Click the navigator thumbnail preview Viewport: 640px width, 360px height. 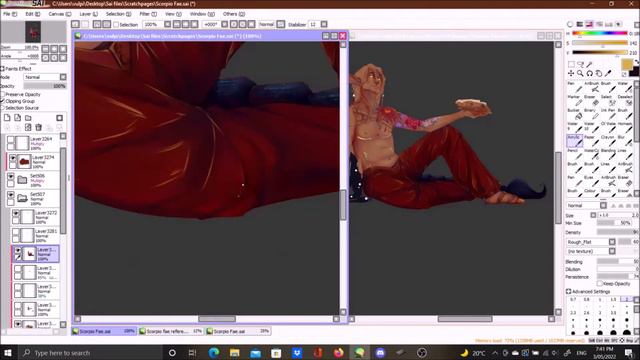[33, 32]
